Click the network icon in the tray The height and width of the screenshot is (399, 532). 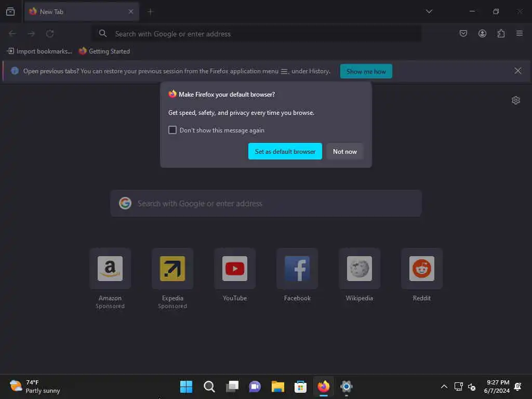pyautogui.click(x=458, y=387)
